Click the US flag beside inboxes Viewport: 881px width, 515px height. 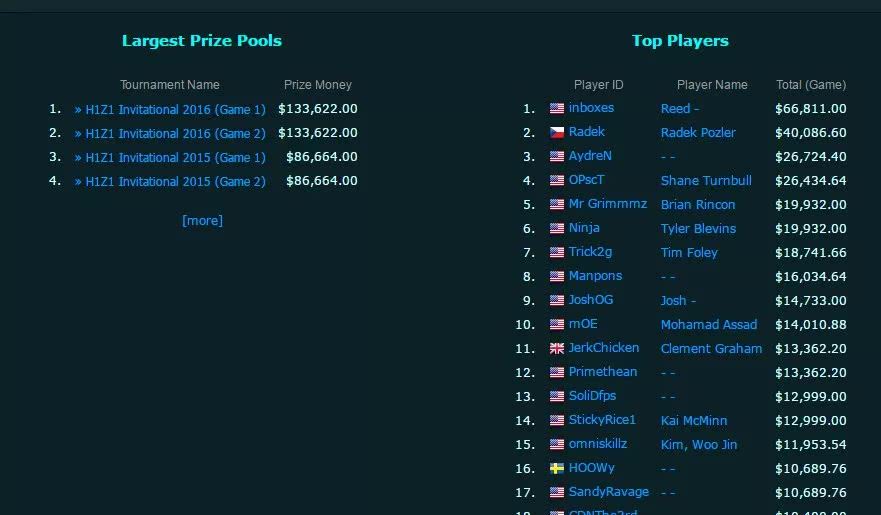(x=557, y=108)
